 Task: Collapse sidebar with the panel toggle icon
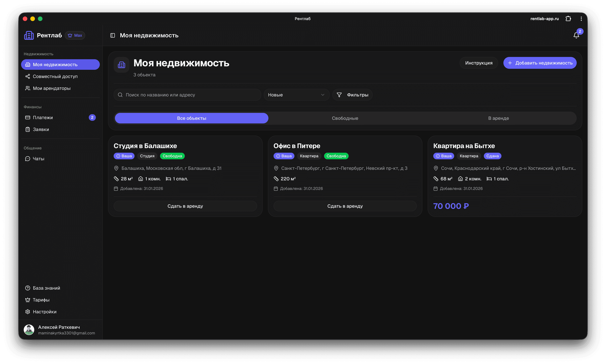click(113, 35)
